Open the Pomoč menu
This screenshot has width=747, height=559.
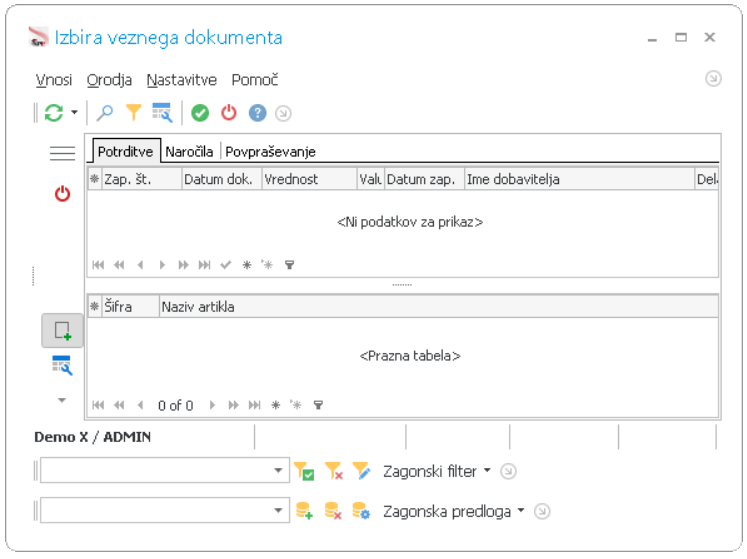click(255, 80)
